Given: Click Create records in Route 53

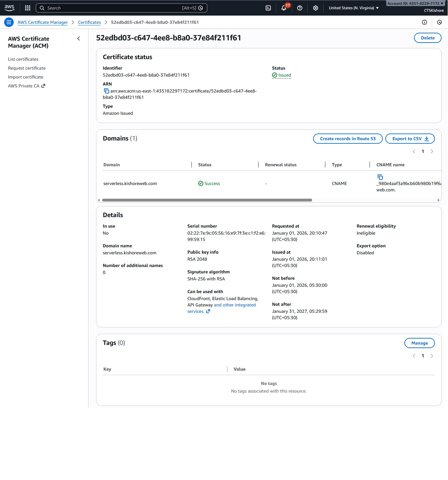Looking at the screenshot, I should tap(347, 139).
